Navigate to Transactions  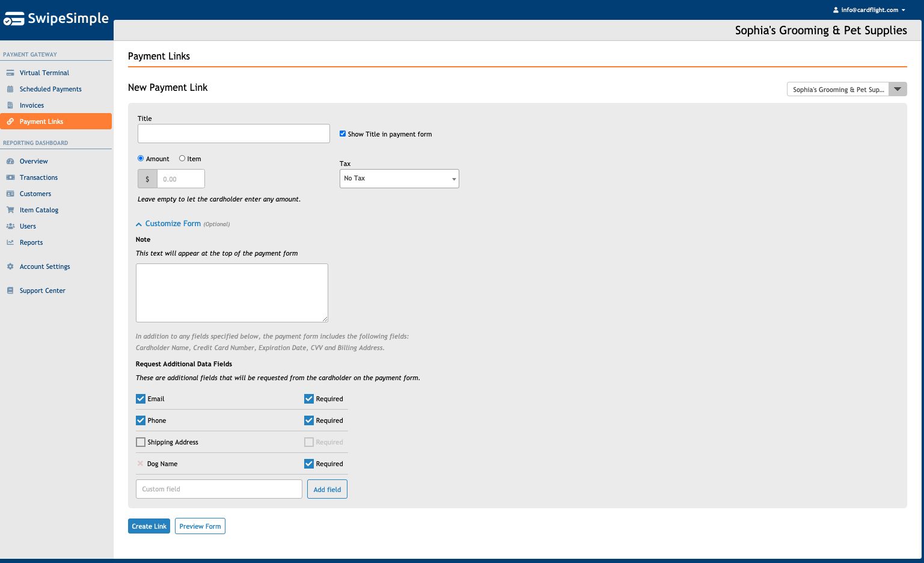38,177
